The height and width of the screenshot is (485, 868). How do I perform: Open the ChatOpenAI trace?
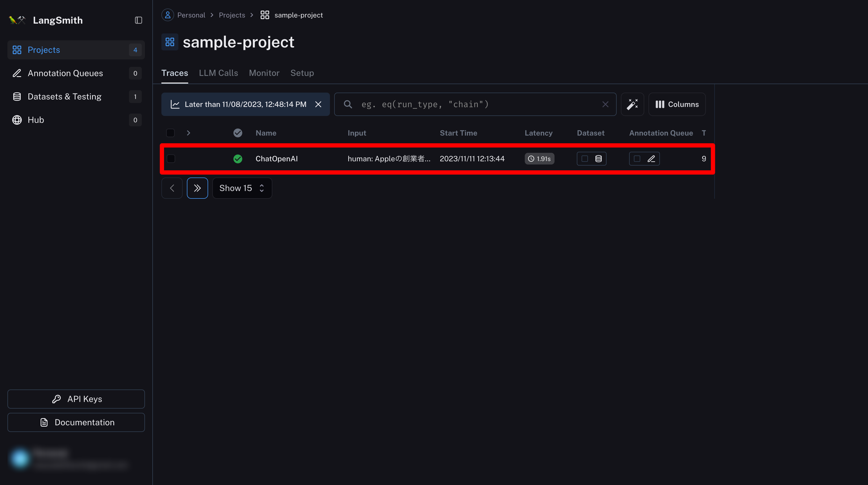point(277,159)
